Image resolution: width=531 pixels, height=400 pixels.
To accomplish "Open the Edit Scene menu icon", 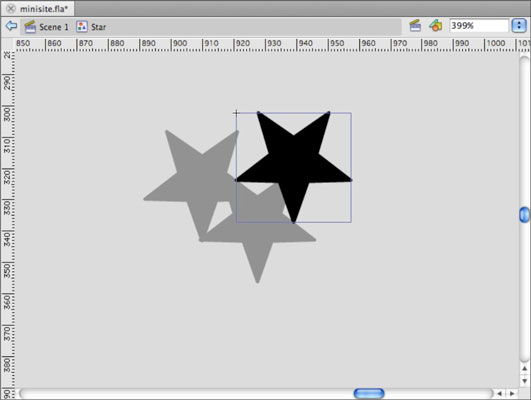I will tap(415, 26).
